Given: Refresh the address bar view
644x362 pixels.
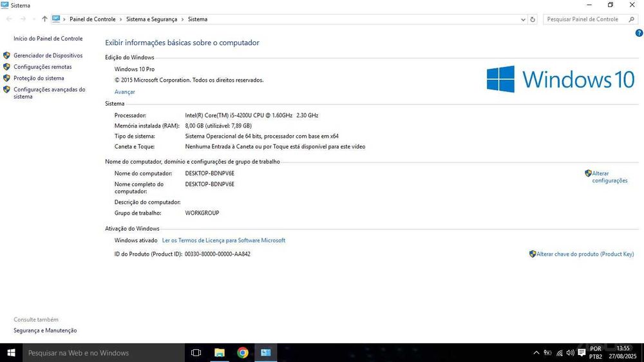Looking at the screenshot, I should [x=533, y=19].
